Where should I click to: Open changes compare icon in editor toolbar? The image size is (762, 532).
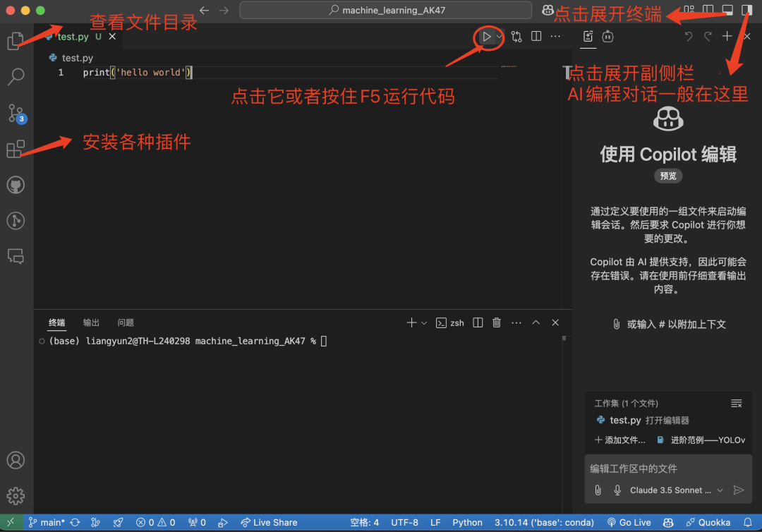coord(516,37)
